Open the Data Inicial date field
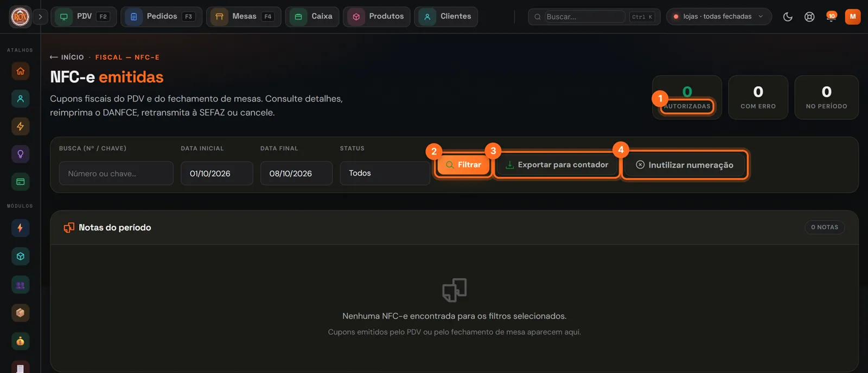Image resolution: width=868 pixels, height=373 pixels. tap(217, 173)
